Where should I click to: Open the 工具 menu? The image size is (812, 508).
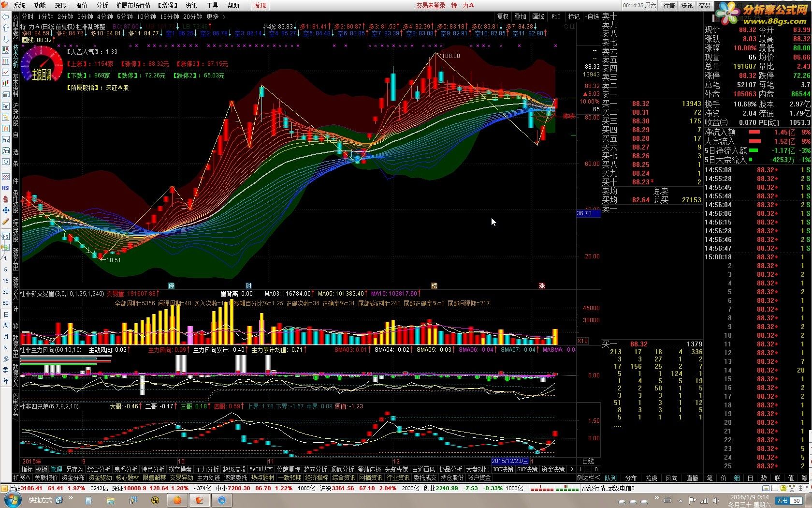212,5
